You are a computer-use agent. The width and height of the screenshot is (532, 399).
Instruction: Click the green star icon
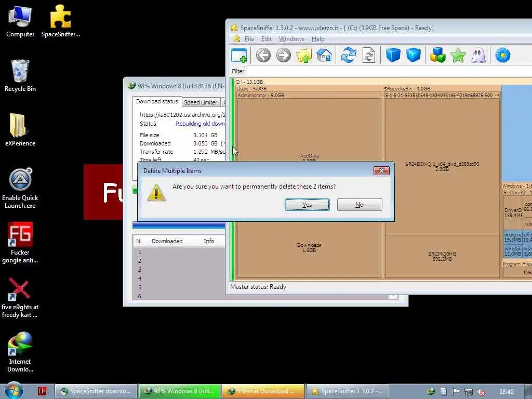coord(458,55)
